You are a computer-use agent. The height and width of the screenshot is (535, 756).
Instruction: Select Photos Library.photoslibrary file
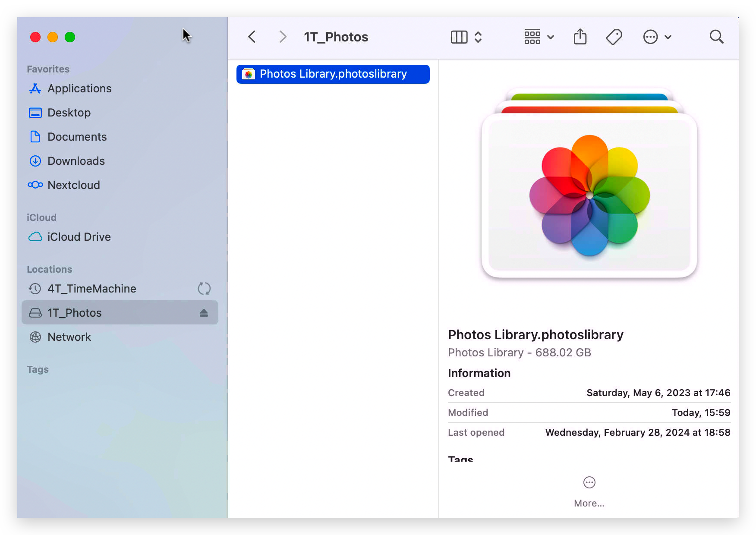click(x=333, y=74)
